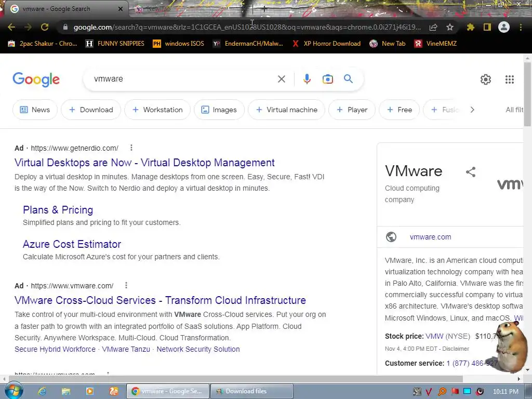Open the VMW stock ticker link

[434, 336]
